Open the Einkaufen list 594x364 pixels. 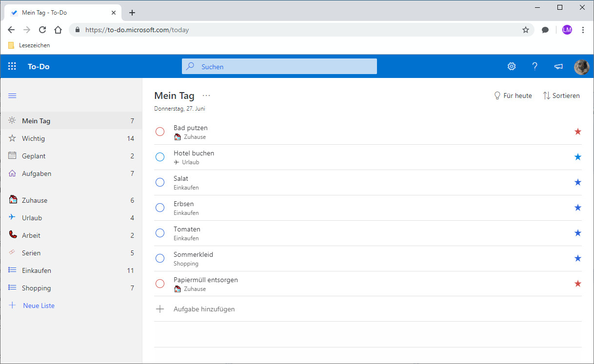click(x=36, y=270)
